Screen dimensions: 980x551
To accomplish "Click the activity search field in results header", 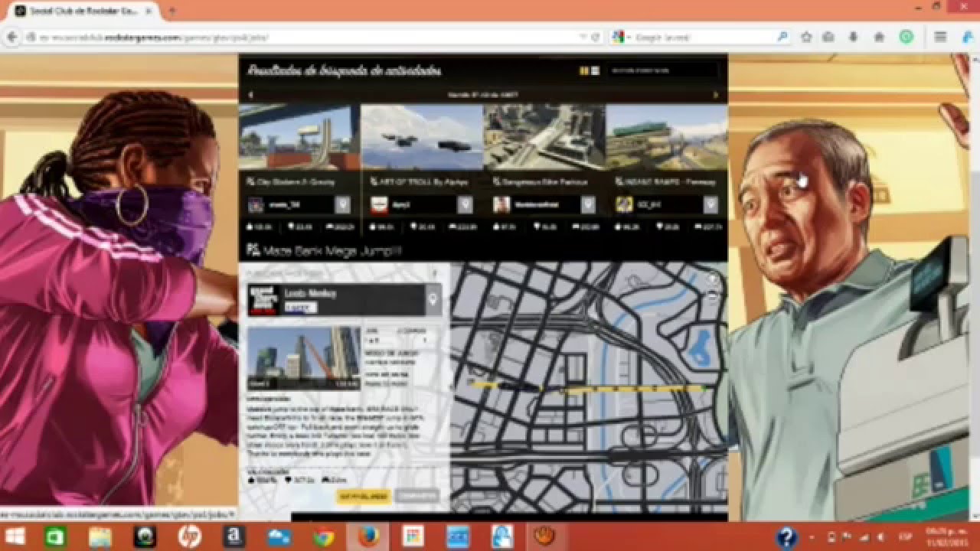I will click(662, 70).
